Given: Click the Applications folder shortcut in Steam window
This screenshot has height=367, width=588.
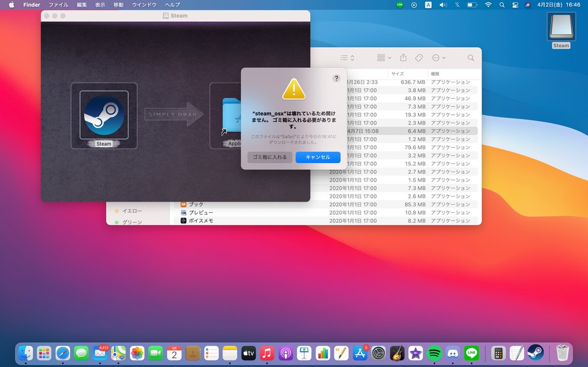Looking at the screenshot, I should (231, 116).
